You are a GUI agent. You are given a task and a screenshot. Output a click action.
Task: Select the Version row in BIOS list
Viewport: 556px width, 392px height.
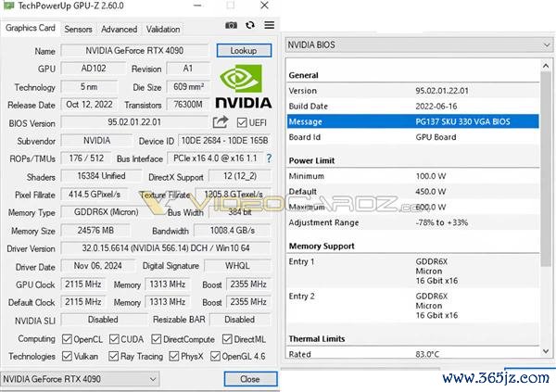click(413, 91)
